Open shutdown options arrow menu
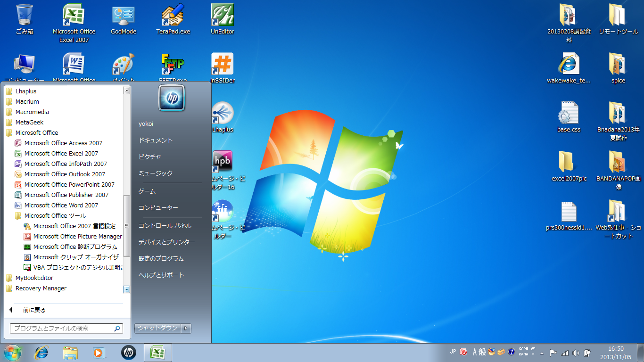 click(186, 328)
